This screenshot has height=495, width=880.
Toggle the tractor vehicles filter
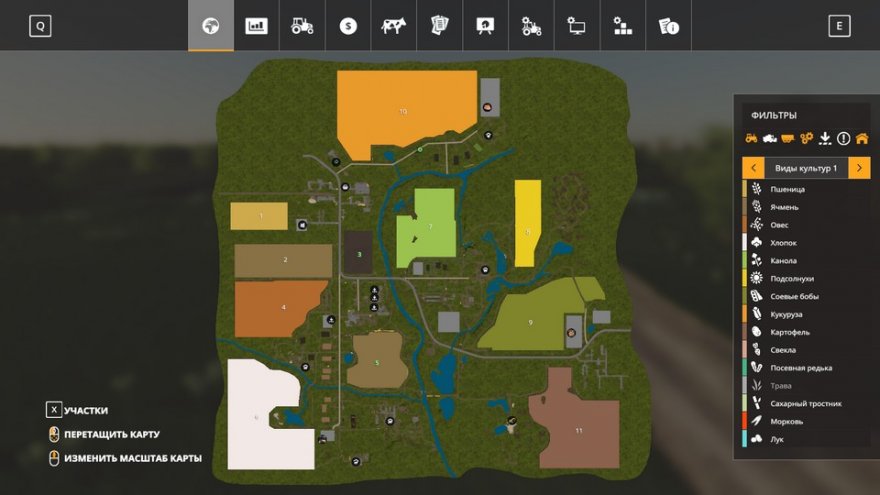tap(751, 138)
